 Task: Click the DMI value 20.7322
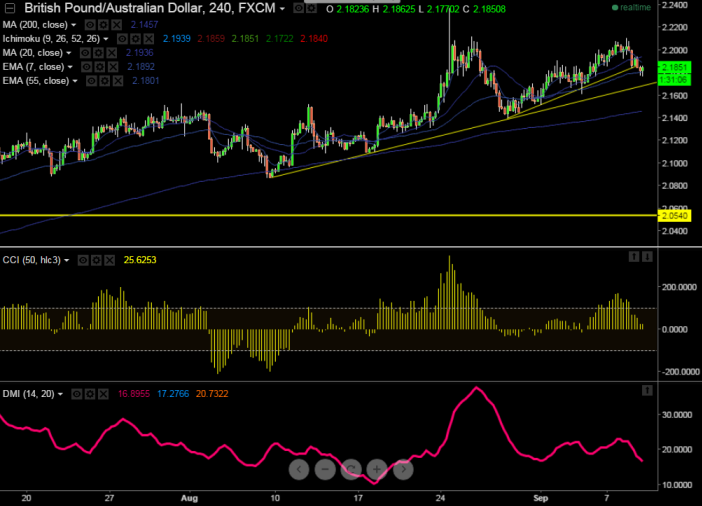[x=212, y=394]
